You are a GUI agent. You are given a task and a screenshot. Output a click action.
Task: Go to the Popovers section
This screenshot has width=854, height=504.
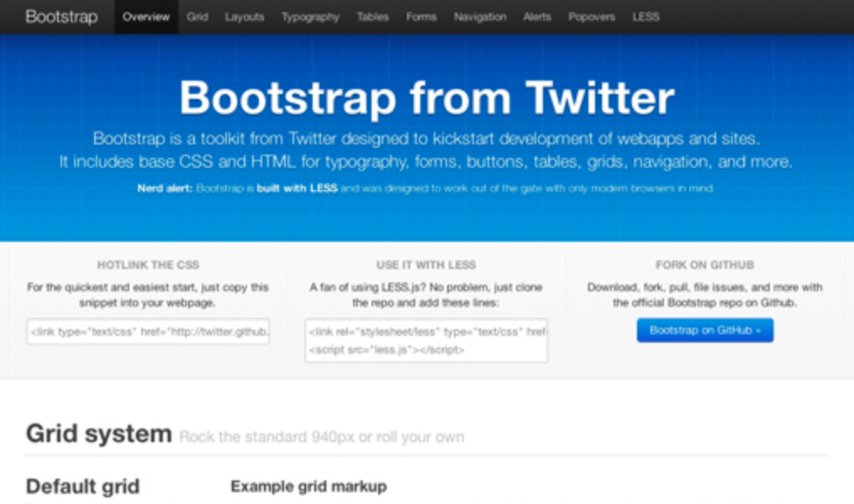click(592, 17)
